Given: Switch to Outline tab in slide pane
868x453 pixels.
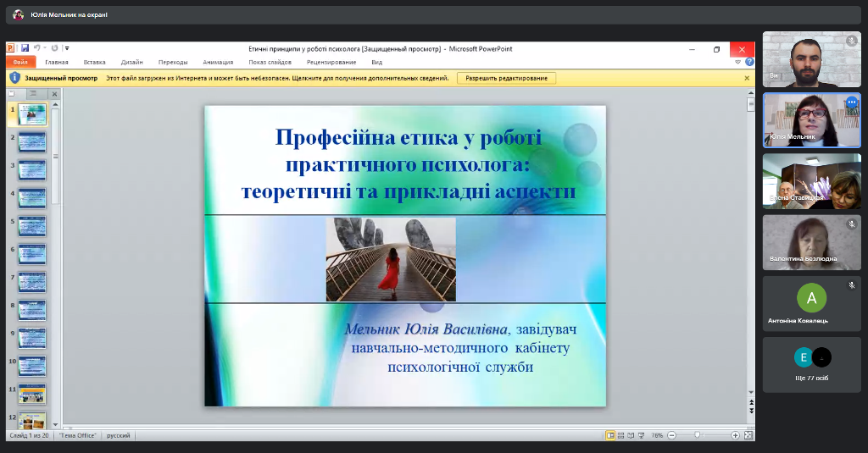Looking at the screenshot, I should pyautogui.click(x=31, y=93).
